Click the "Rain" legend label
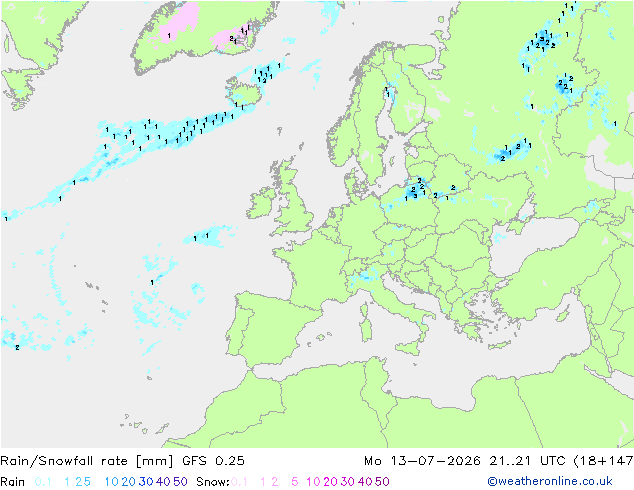Viewport: 634px width, 490px height. tap(13, 482)
